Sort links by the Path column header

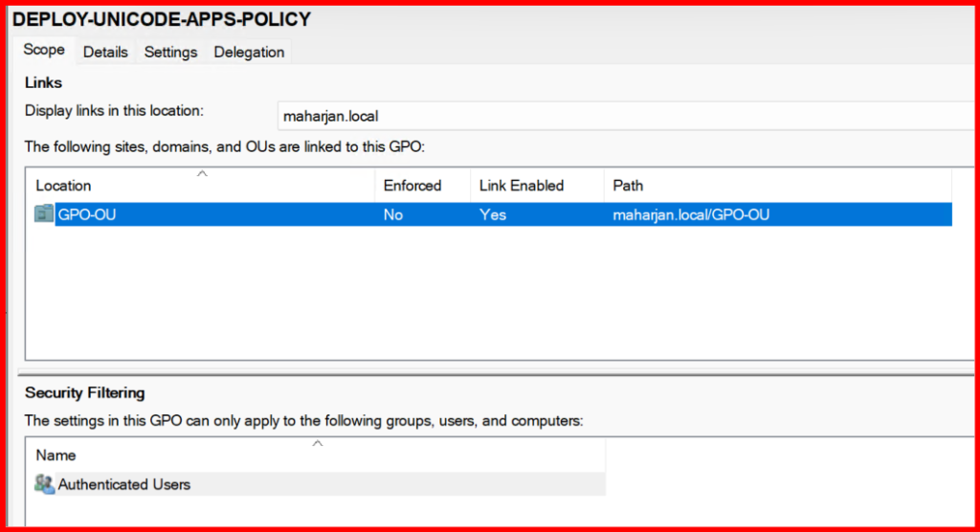pyautogui.click(x=628, y=186)
